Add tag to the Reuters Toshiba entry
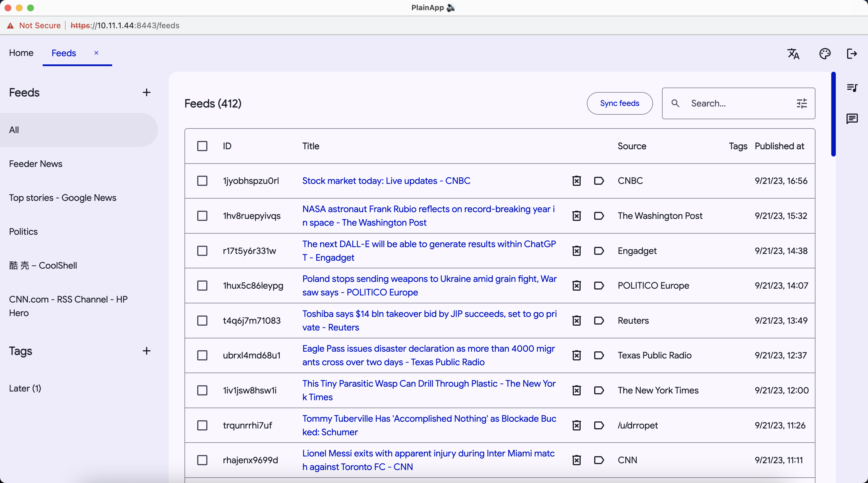Image resolution: width=868 pixels, height=483 pixels. point(599,321)
